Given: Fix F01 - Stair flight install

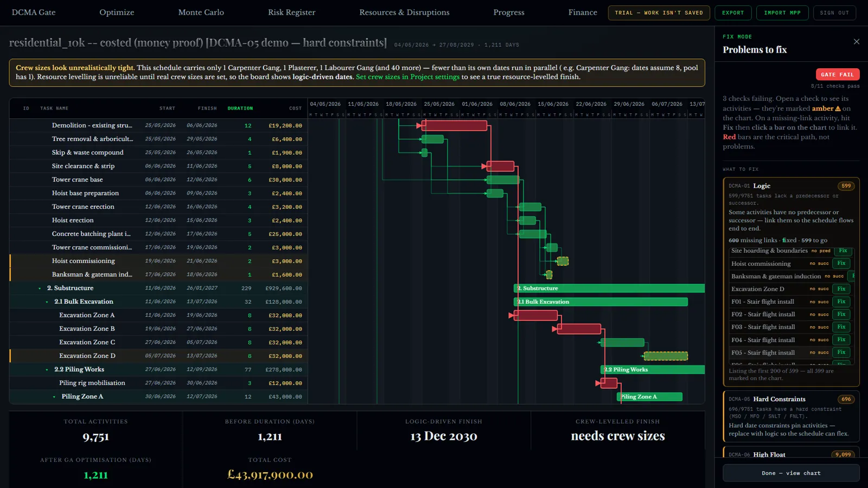Looking at the screenshot, I should pyautogui.click(x=841, y=301).
